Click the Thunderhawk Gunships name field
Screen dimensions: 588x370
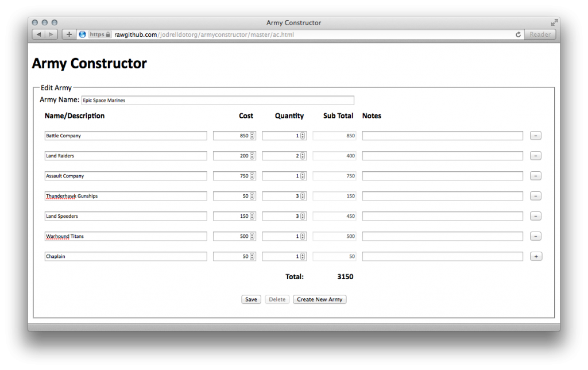point(126,196)
